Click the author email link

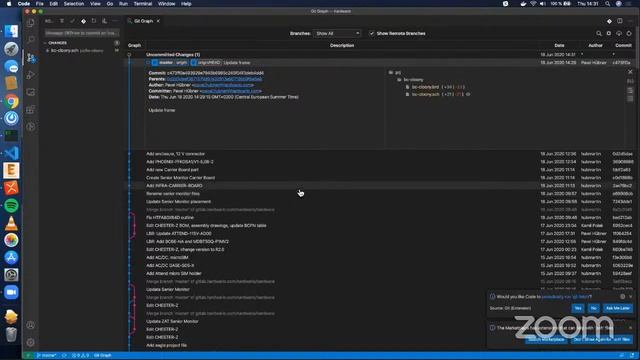[x=222, y=85]
